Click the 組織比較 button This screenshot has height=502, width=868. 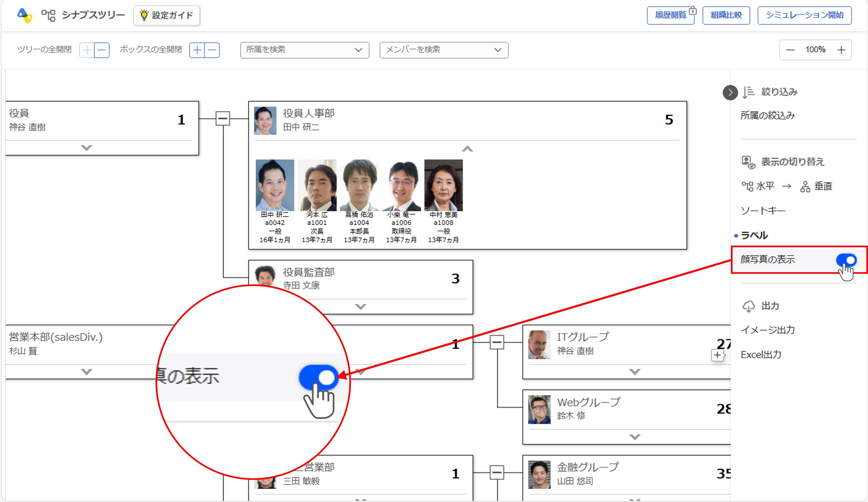[726, 15]
